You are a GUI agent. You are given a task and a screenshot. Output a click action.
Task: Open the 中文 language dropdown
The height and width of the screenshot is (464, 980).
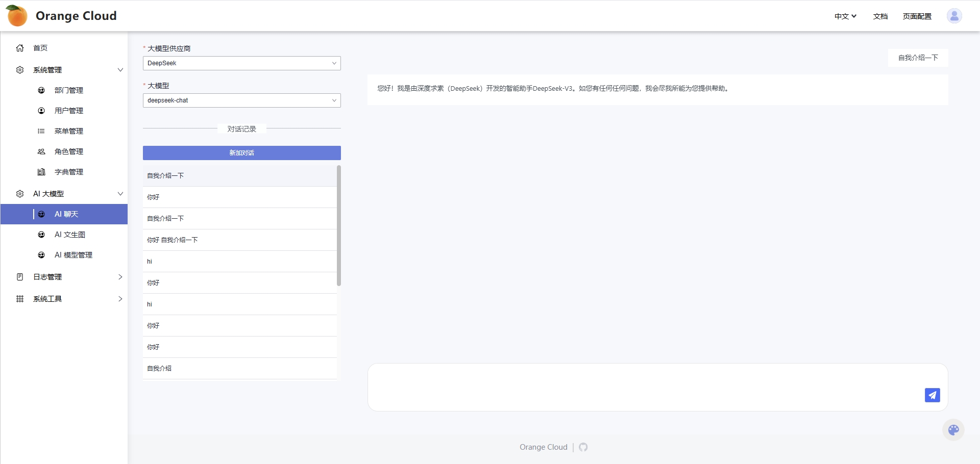pyautogui.click(x=845, y=16)
